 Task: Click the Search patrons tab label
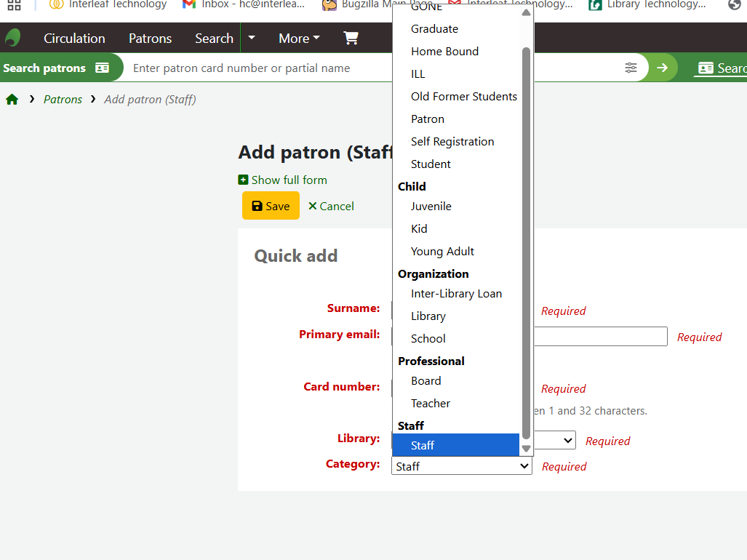[x=44, y=68]
